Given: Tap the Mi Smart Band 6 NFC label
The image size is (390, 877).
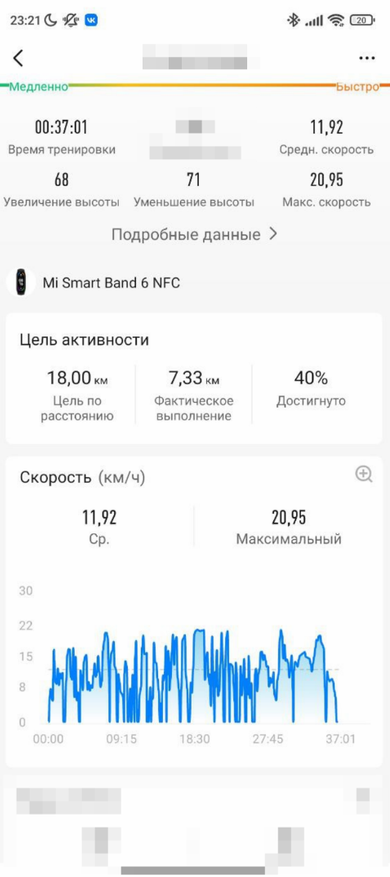Looking at the screenshot, I should (x=111, y=282).
